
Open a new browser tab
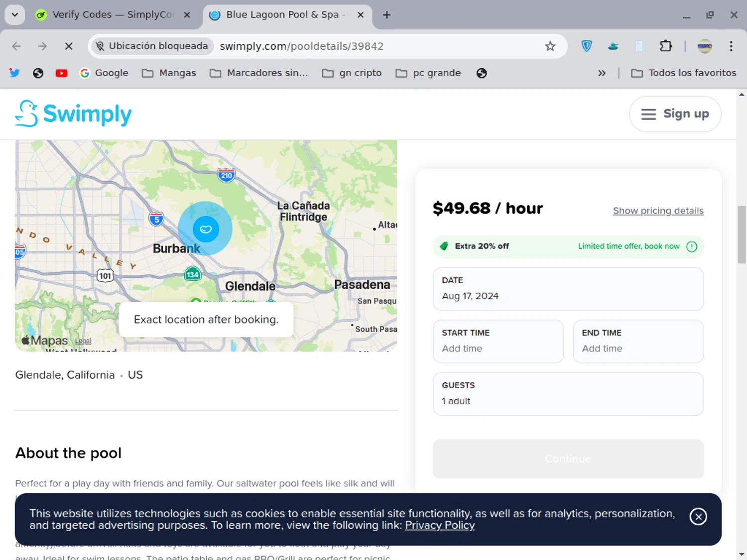tap(386, 15)
